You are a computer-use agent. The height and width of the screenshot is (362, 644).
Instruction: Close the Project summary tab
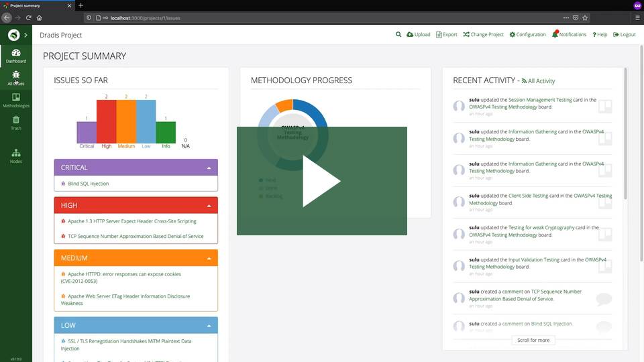click(69, 6)
